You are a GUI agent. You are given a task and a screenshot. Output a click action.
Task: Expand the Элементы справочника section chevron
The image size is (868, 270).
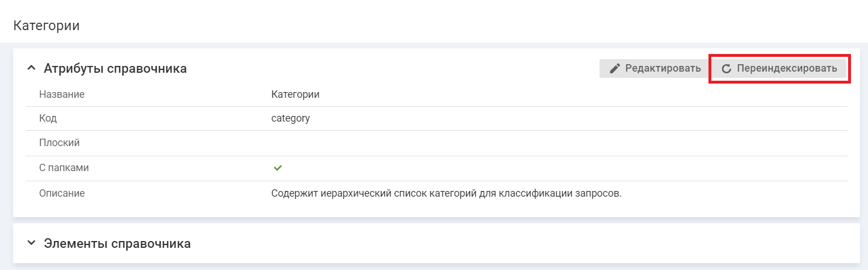[x=31, y=243]
